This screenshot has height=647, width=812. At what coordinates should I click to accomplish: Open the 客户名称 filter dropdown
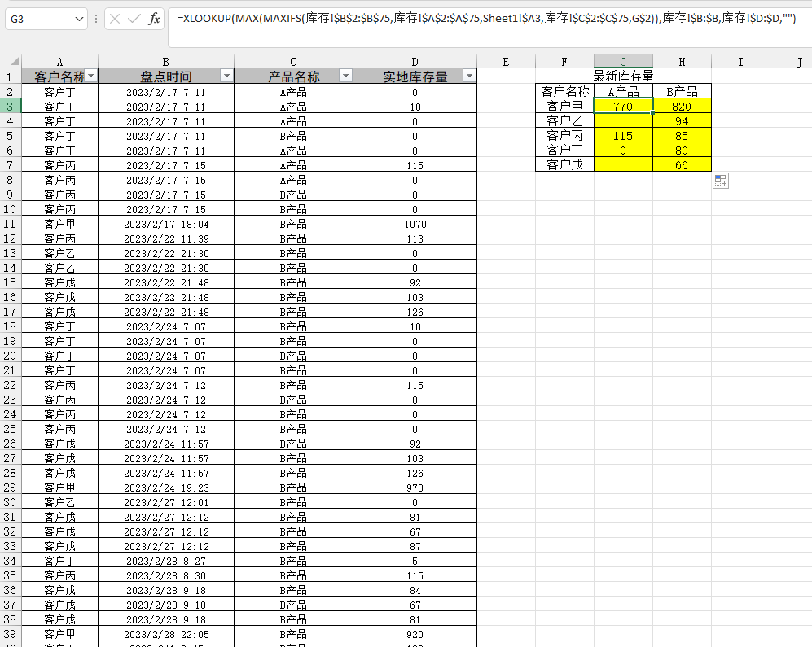coord(91,76)
